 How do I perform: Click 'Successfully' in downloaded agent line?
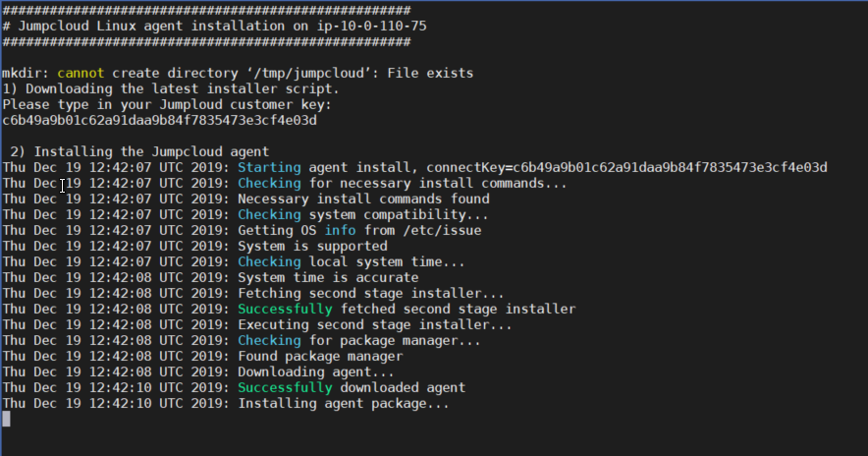pos(285,388)
